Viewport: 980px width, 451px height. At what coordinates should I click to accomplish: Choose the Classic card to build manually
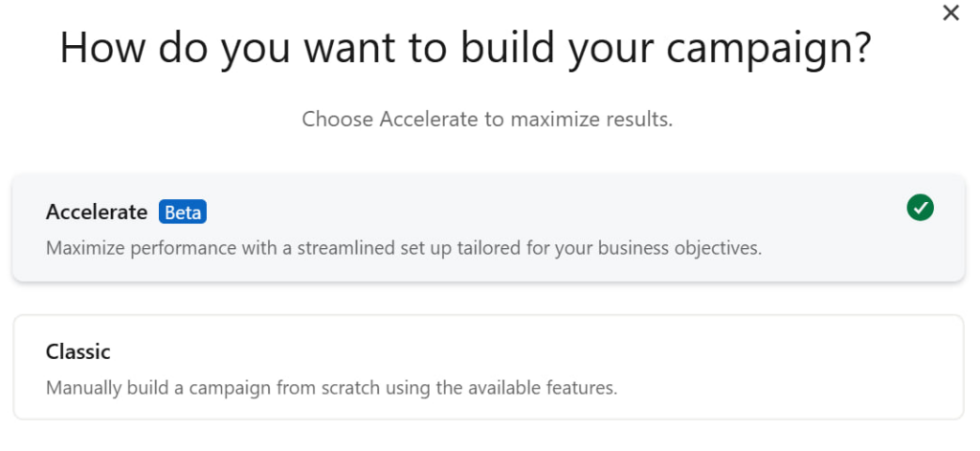coord(488,367)
